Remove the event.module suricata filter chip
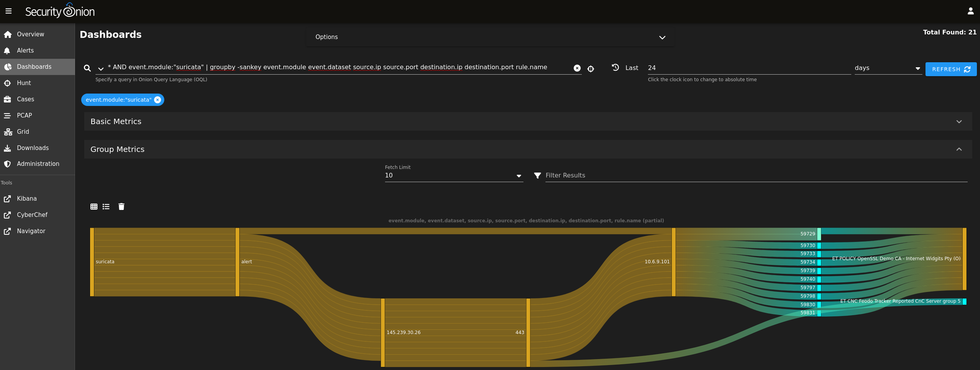Viewport: 980px width, 370px height. click(x=157, y=100)
